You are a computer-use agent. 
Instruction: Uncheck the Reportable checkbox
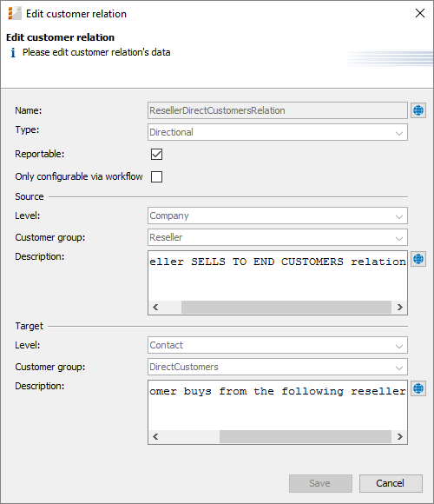(156, 155)
